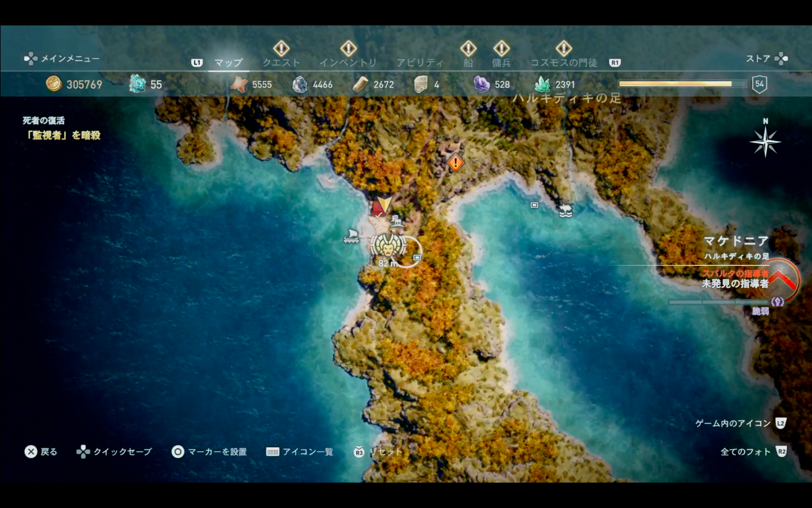
Task: Click the 未発見の指導者 label
Action: tap(735, 284)
